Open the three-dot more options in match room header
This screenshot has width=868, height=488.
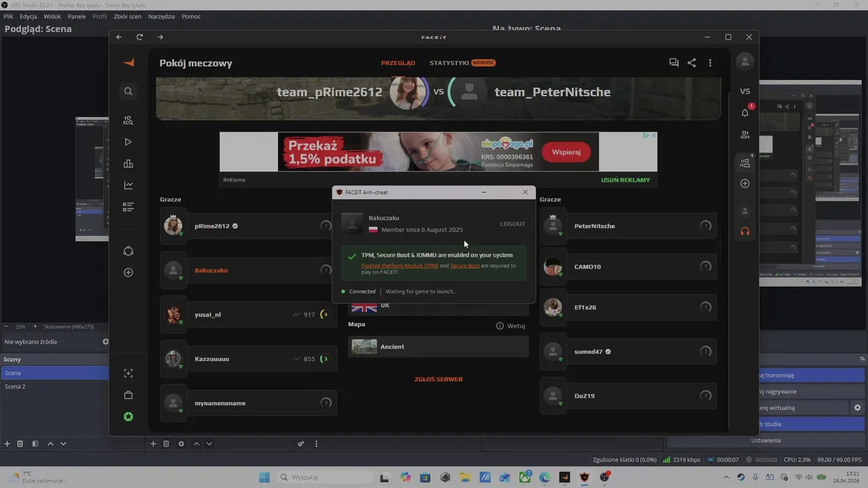[710, 62]
